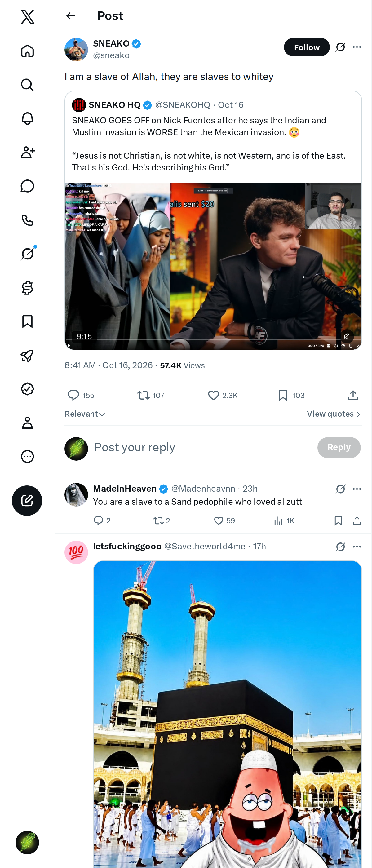
Task: Open the Grok icon in sidebar
Action: coord(27,254)
